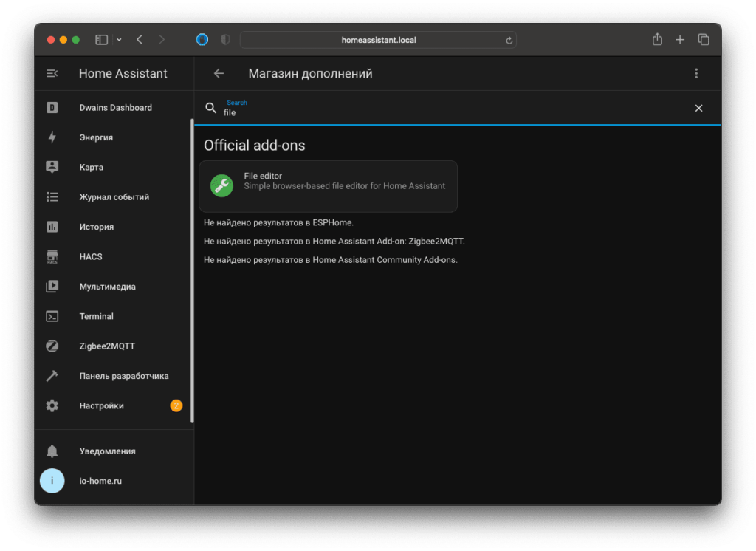Click the HACS store icon

(52, 257)
